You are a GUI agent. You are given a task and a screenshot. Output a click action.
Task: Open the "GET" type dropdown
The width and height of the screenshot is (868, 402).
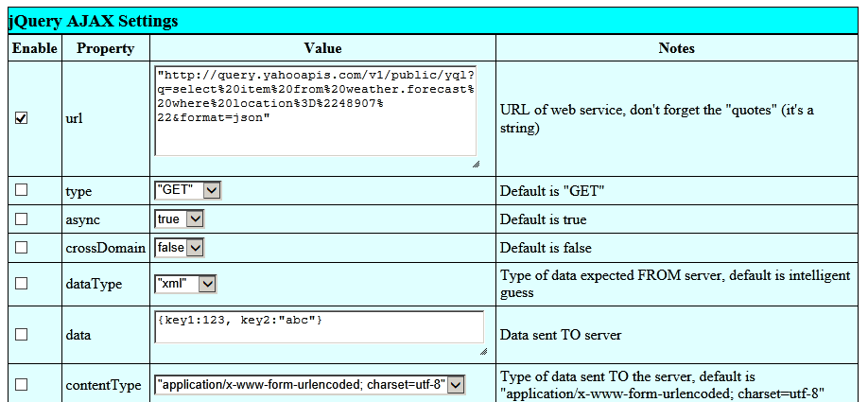(x=187, y=190)
